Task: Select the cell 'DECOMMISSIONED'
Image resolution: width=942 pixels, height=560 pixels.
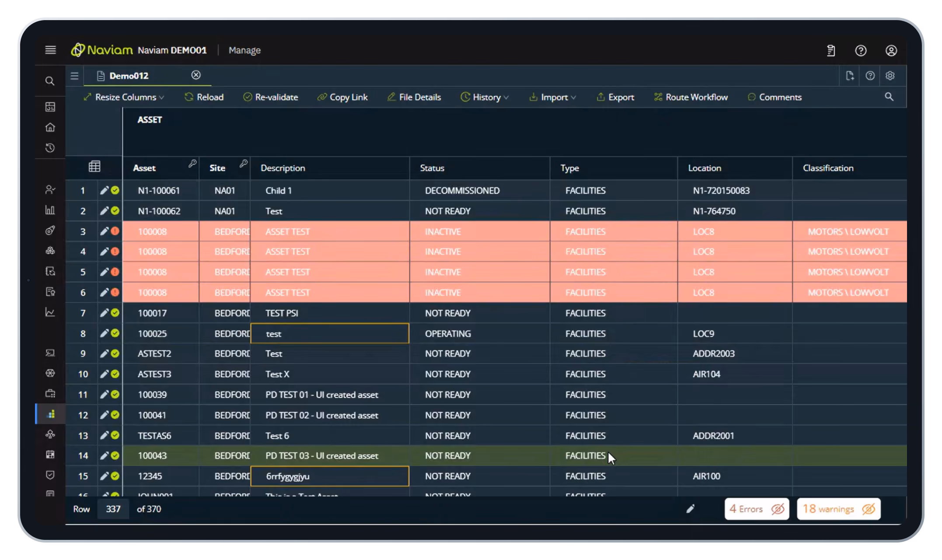Action: (x=479, y=191)
